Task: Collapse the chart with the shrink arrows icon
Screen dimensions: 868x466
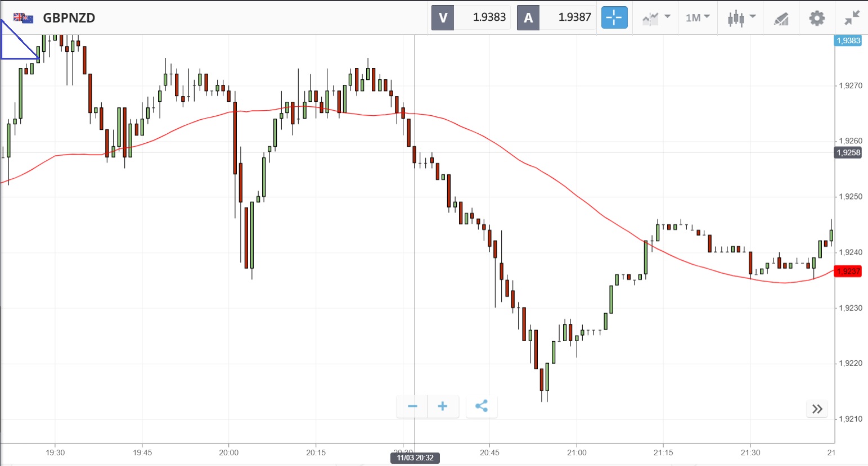Action: pyautogui.click(x=852, y=17)
